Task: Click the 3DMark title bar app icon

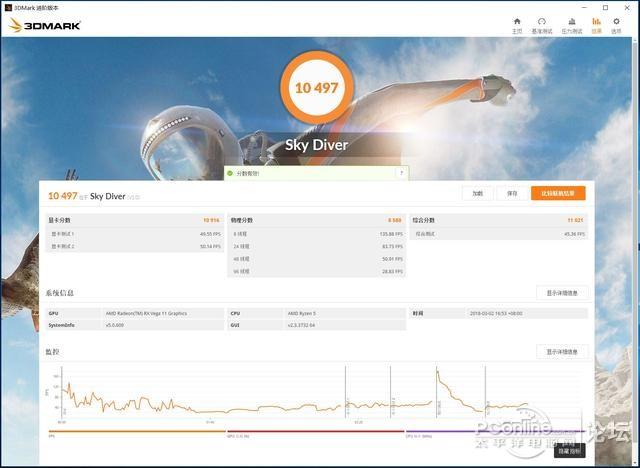Action: coord(8,8)
